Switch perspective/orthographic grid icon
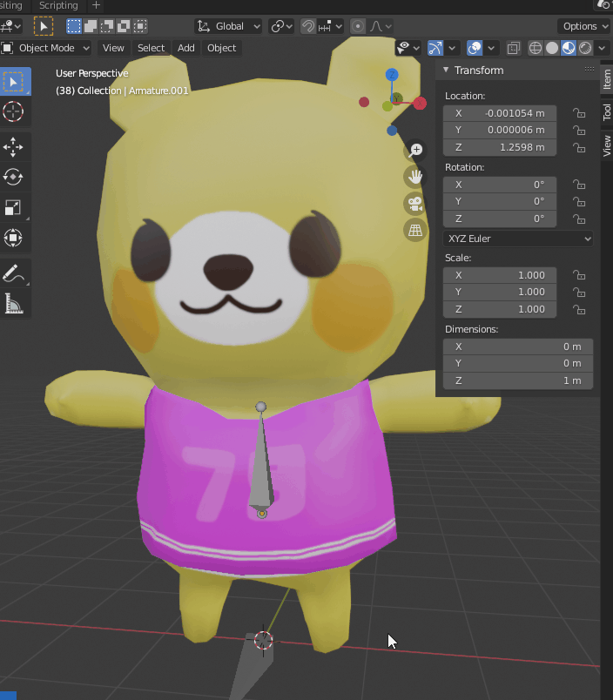 coord(415,231)
